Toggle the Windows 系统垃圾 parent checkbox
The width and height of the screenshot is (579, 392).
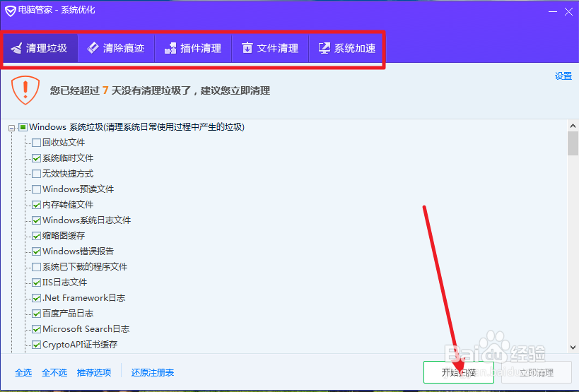click(23, 127)
